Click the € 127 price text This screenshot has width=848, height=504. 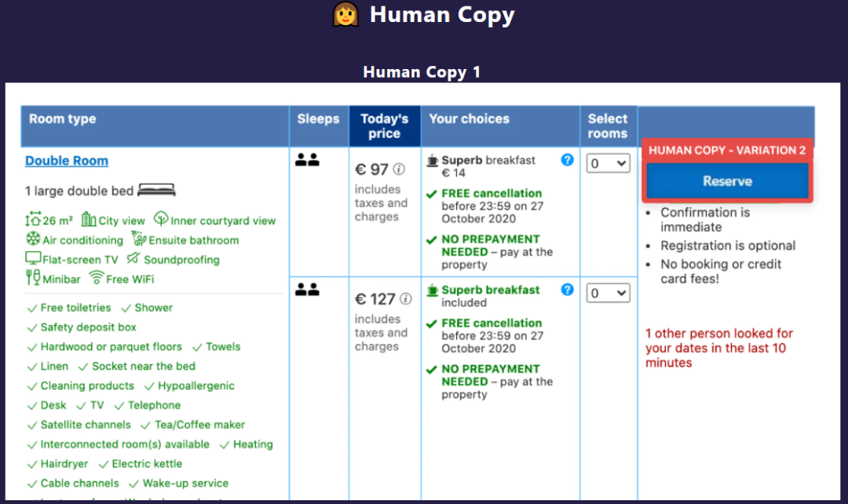pyautogui.click(x=375, y=299)
